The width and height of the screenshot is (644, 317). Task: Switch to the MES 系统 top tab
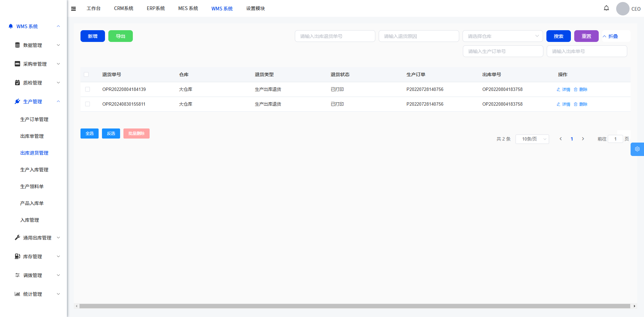pos(188,8)
